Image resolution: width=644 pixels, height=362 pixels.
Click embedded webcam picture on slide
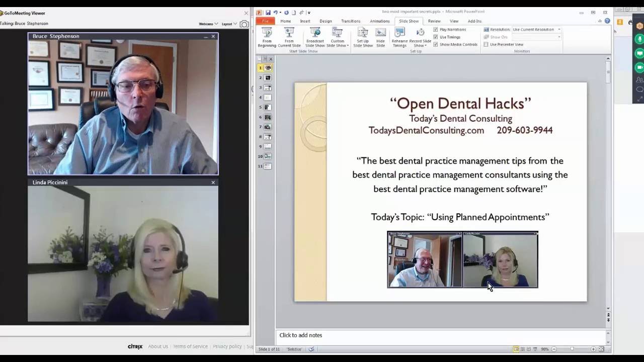(x=462, y=259)
